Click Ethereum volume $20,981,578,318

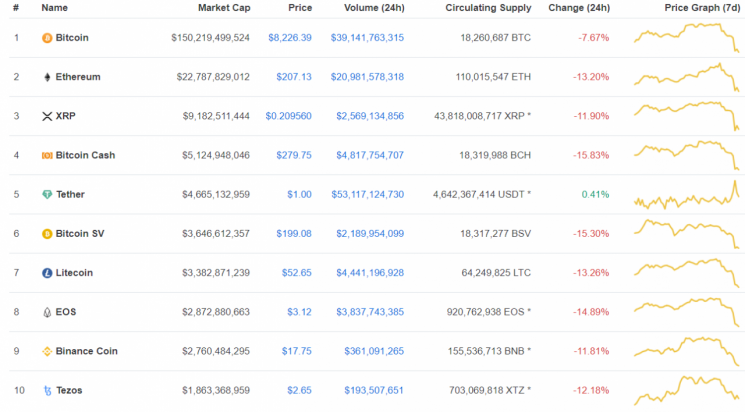(367, 77)
